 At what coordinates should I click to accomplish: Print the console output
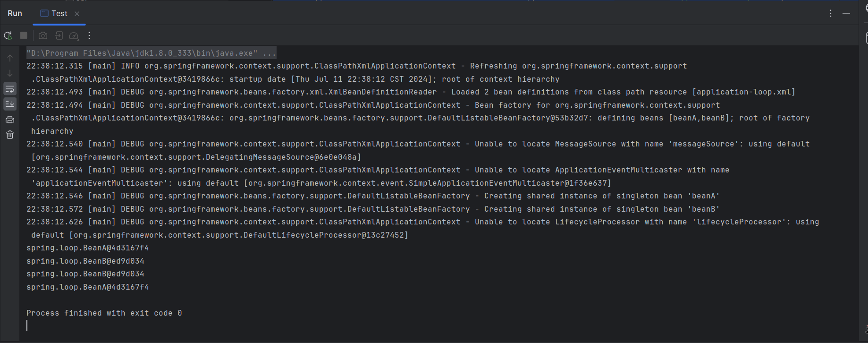(x=10, y=120)
